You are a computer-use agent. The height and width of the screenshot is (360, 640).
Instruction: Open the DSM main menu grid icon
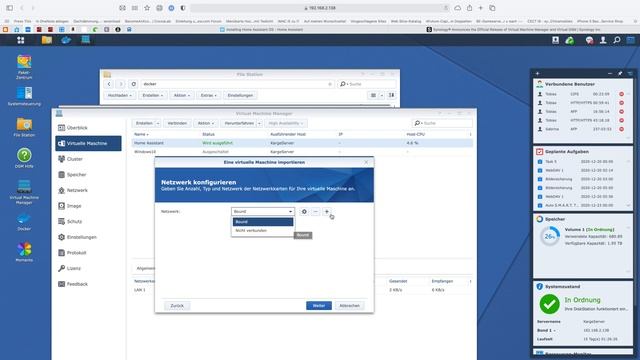(20, 40)
